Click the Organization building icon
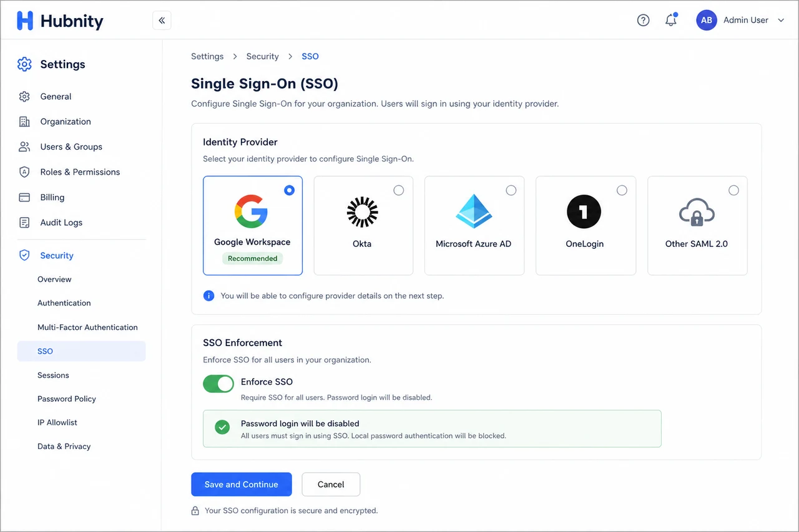799x532 pixels. [24, 122]
